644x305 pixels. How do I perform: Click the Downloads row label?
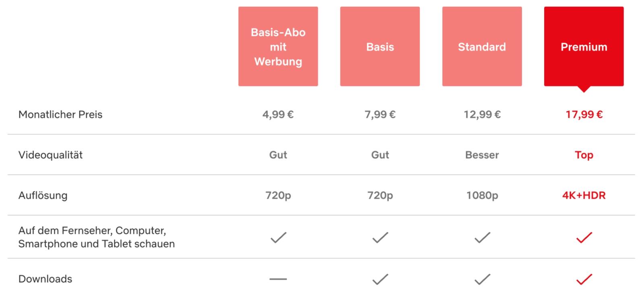pos(45,279)
